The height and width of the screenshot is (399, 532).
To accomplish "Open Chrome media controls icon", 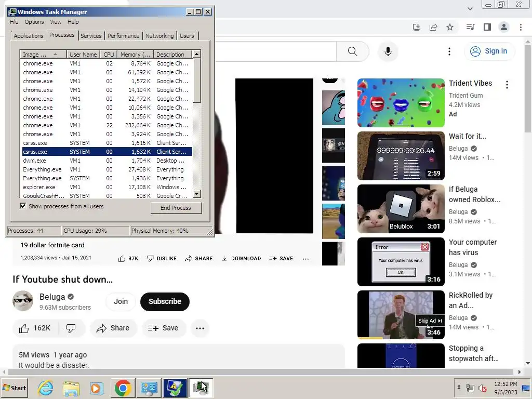I will 470,27.
